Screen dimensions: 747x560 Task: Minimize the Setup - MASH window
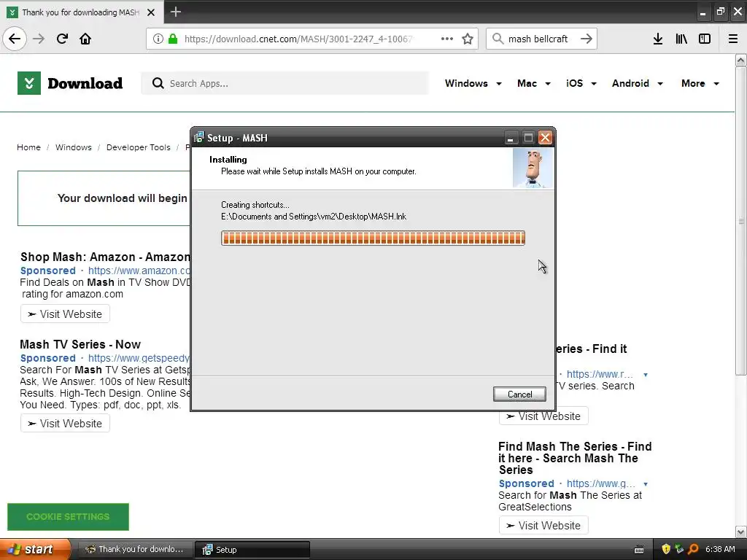point(510,138)
